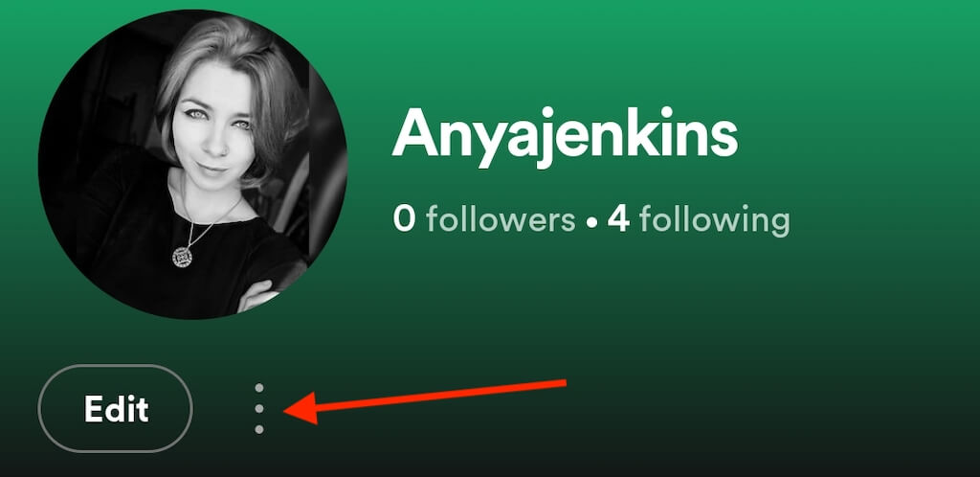Click the "followers" word in profile stats

pyautogui.click(x=501, y=220)
